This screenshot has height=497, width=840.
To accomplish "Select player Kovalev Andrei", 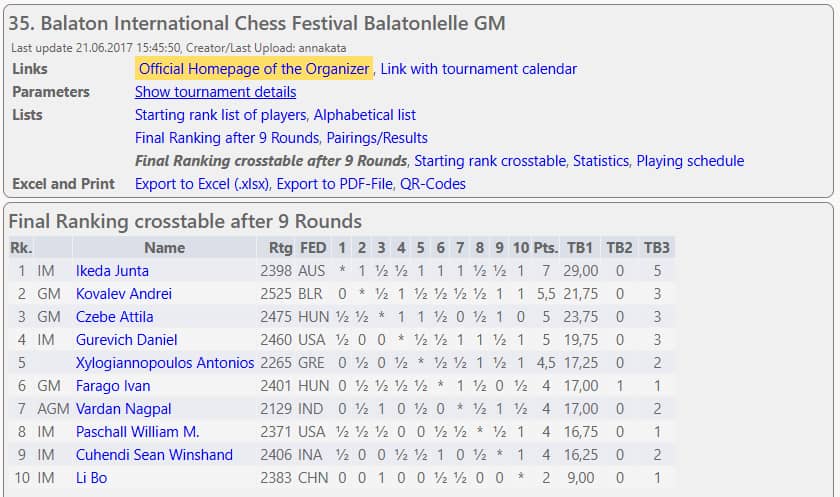I will [124, 294].
